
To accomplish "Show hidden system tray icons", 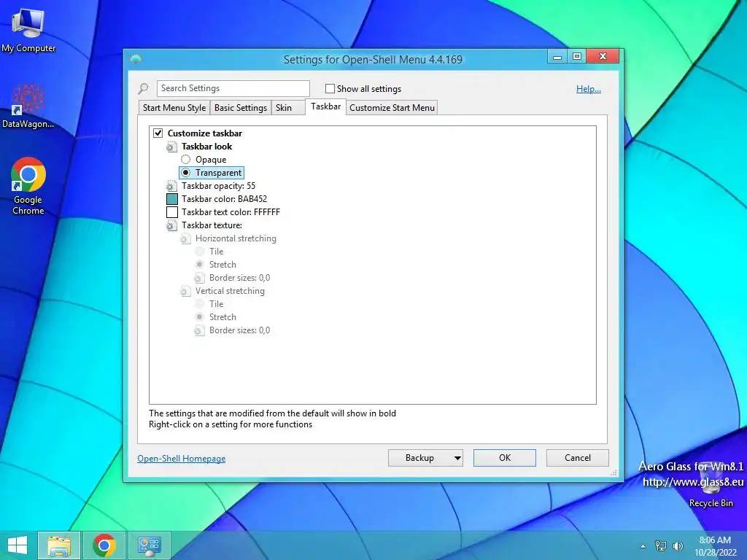I will tap(643, 546).
